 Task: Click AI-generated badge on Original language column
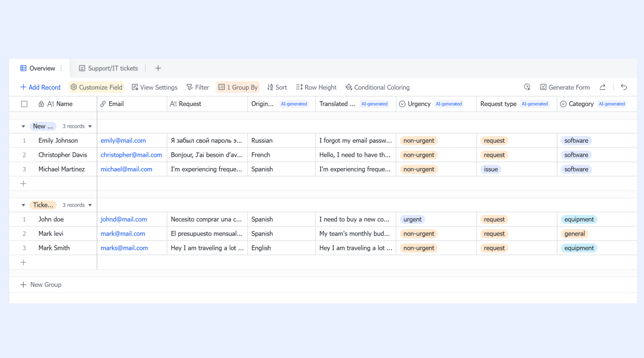pos(294,104)
